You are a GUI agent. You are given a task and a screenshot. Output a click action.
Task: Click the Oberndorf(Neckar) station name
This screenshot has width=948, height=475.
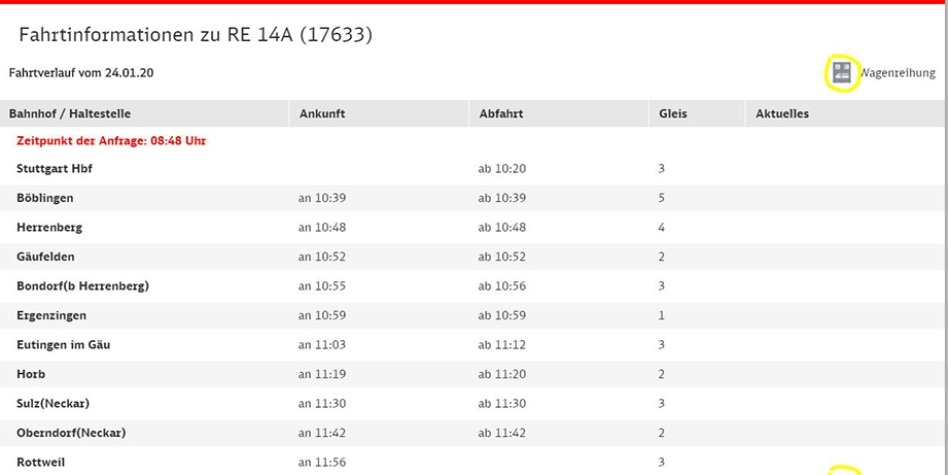(x=71, y=433)
